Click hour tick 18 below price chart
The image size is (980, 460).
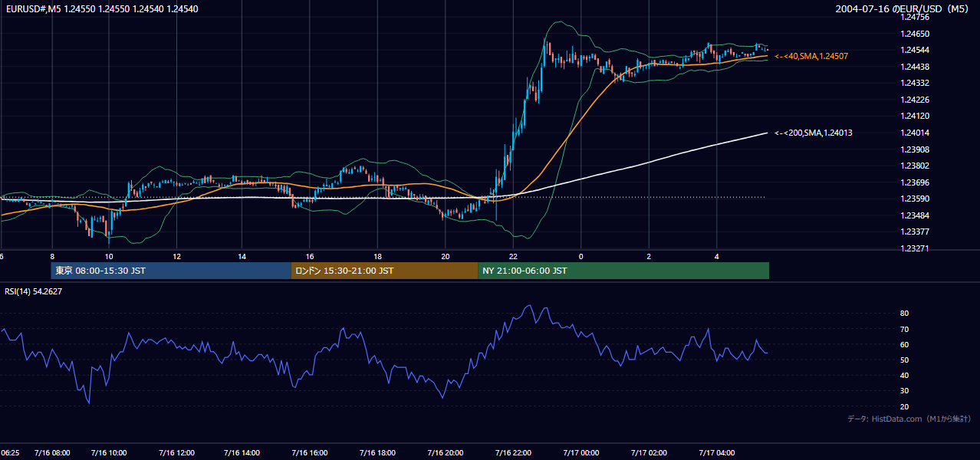click(378, 256)
